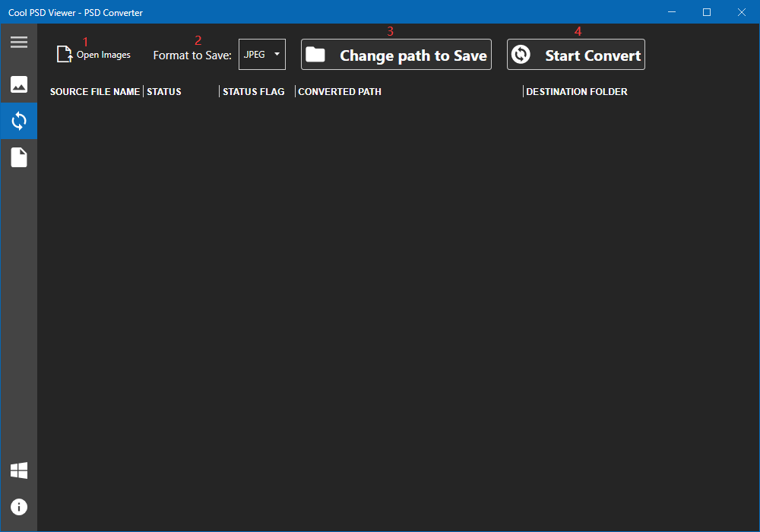Image resolution: width=760 pixels, height=532 pixels.
Task: Click the Windows logo icon in the sidebar
Action: [x=19, y=471]
